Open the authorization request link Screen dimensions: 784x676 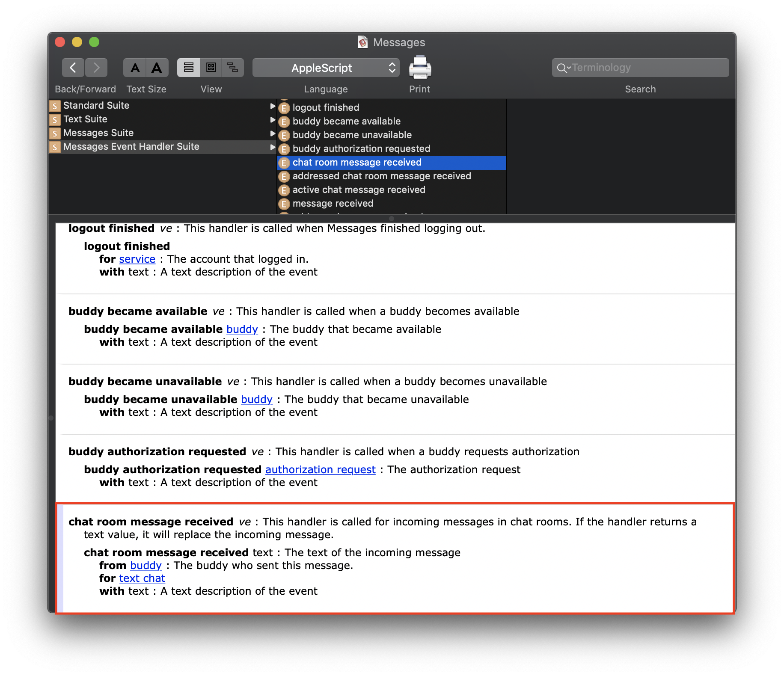pos(320,470)
